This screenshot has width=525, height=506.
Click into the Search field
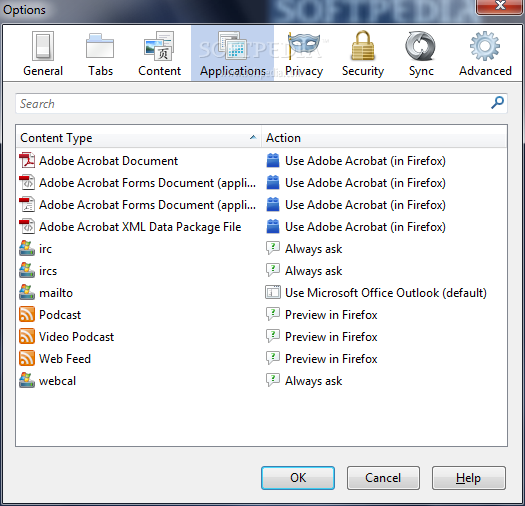click(x=261, y=103)
